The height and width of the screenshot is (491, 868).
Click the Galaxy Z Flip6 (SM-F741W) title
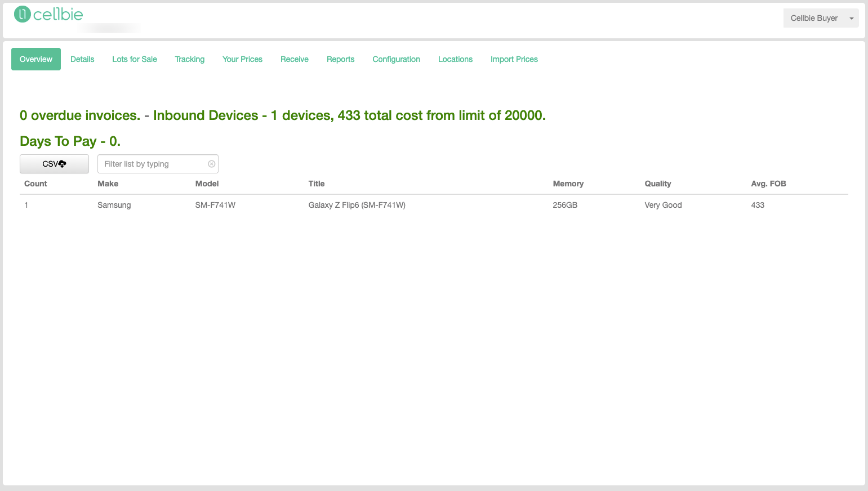coord(357,205)
